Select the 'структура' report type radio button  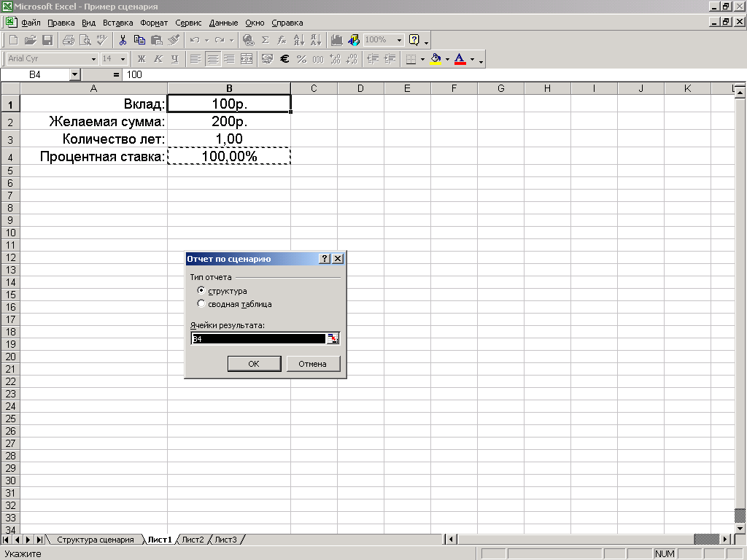coord(201,290)
